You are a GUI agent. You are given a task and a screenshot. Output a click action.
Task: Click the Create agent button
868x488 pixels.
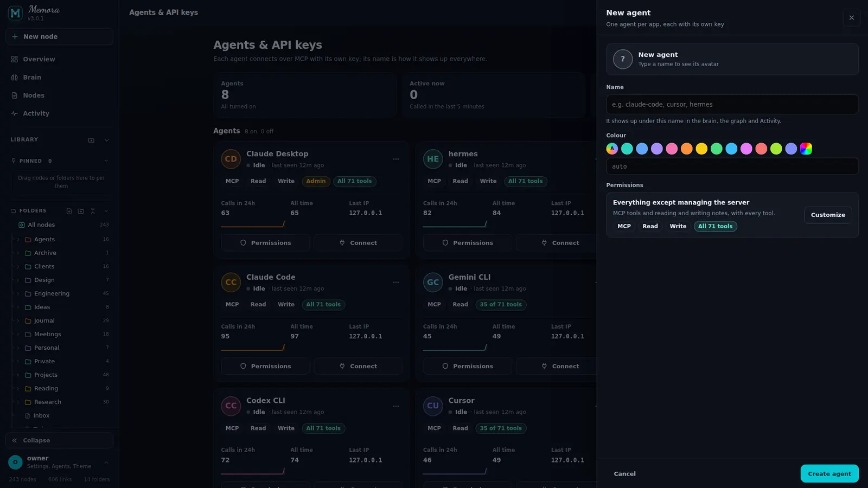[829, 473]
